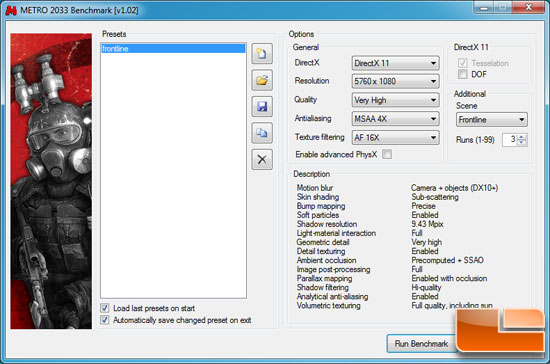Image resolution: width=550 pixels, height=364 pixels.
Task: Toggle Enable advanced PhysX checkbox
Action: pos(387,154)
